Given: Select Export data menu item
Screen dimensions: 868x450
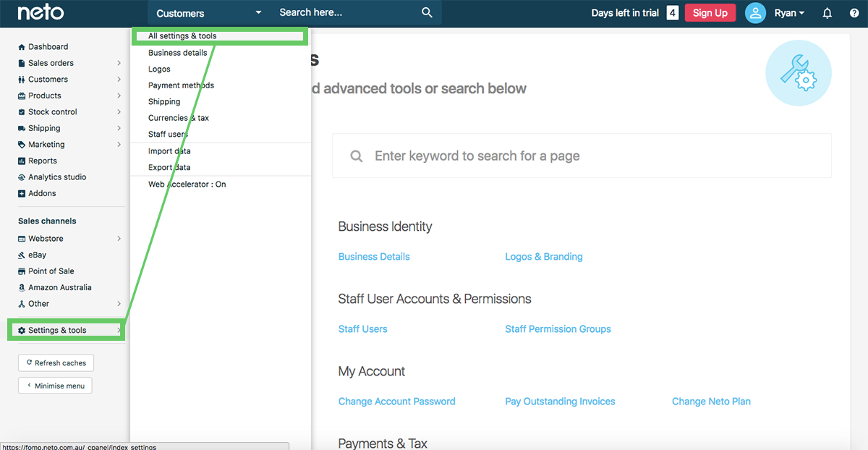Looking at the screenshot, I should point(169,168).
